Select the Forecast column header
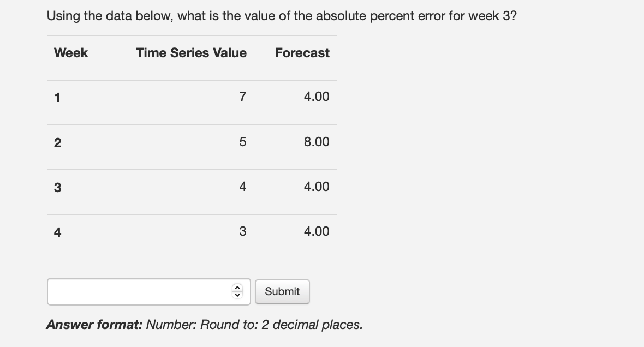Viewport: 644px width, 347px height. tap(302, 53)
